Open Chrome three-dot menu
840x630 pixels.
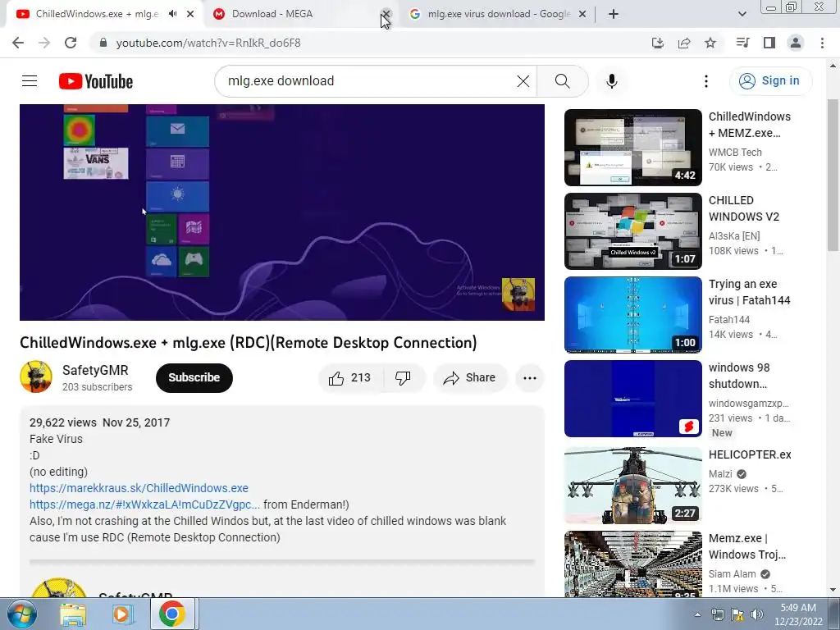click(822, 43)
